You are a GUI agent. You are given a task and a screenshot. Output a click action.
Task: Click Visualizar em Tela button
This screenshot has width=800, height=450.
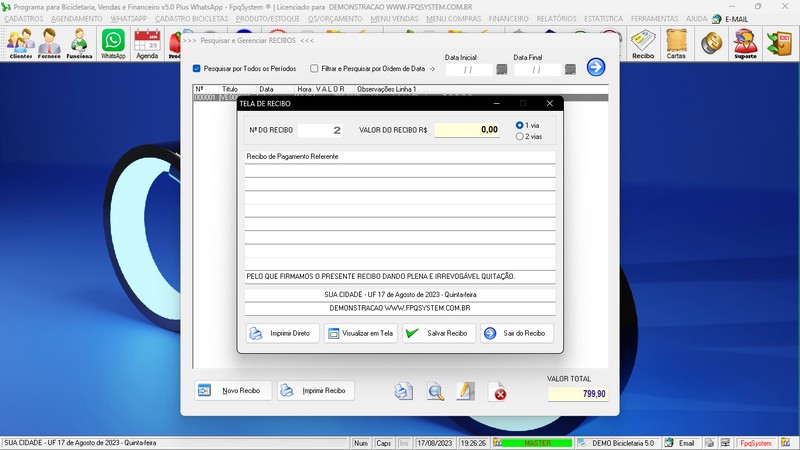pyautogui.click(x=361, y=333)
